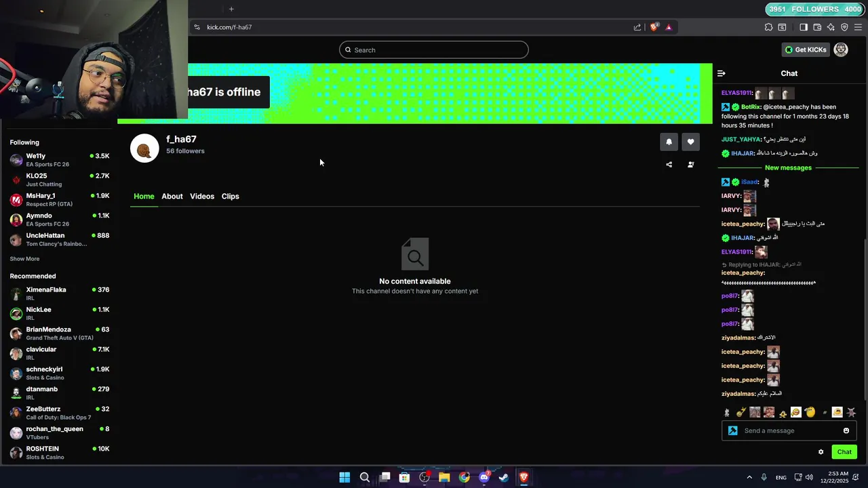Click the address bar URL kick.com/f-ha67
The image size is (868, 488).
coord(229,27)
